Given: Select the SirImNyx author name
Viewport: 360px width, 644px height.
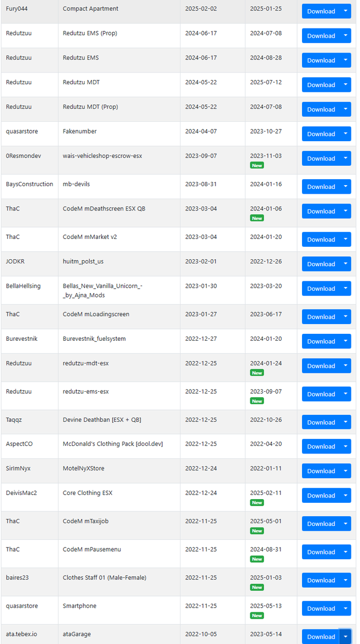Looking at the screenshot, I should click(x=18, y=469).
